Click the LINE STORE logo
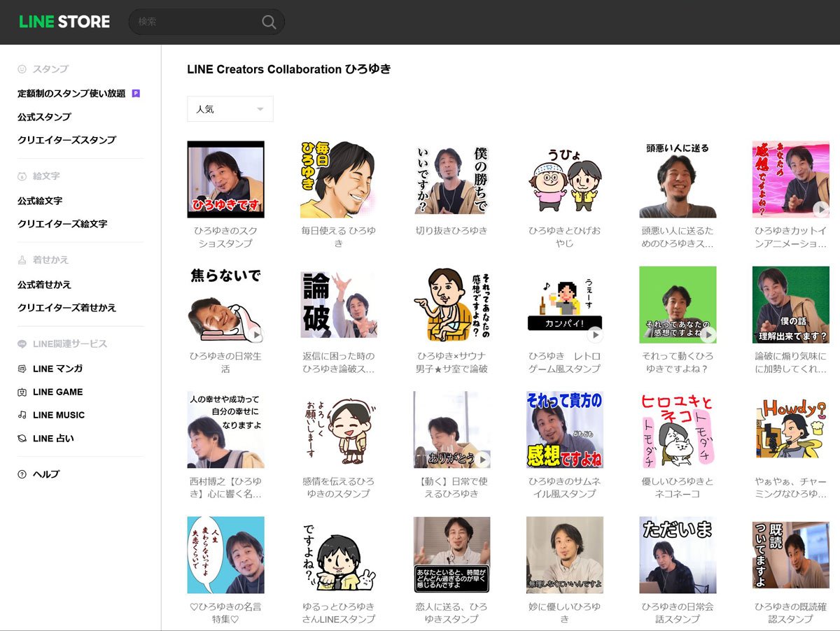 [x=64, y=22]
